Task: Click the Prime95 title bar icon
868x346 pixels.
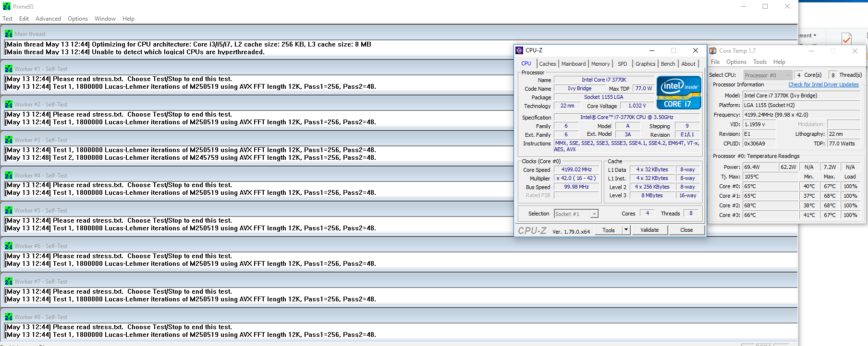Action: (6, 6)
